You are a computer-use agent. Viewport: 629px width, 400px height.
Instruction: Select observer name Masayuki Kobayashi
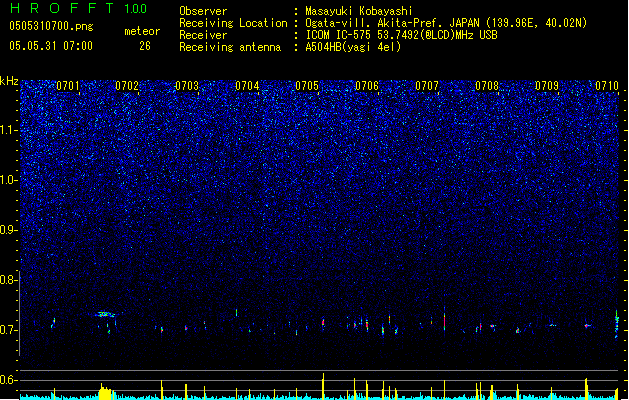click(x=359, y=11)
